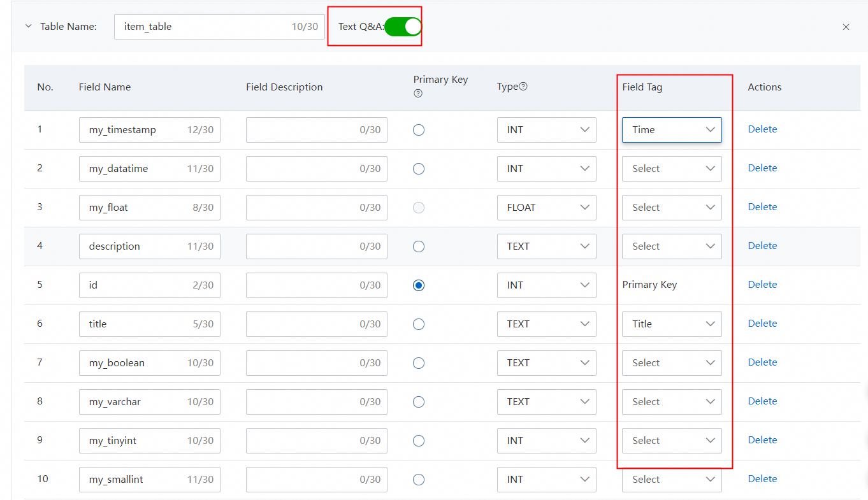Open Field Tag dropdown for my_float

[x=672, y=208]
